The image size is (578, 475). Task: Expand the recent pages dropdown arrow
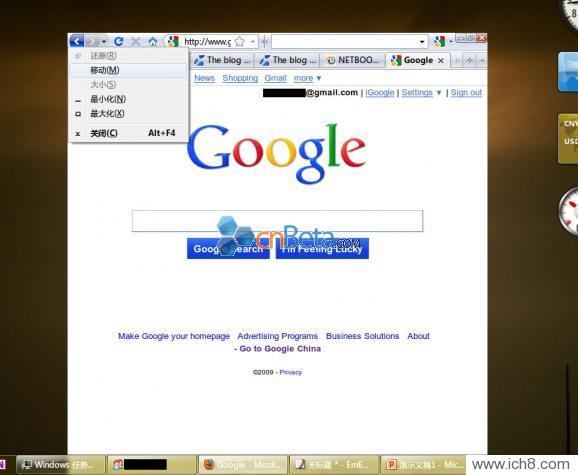(x=104, y=42)
